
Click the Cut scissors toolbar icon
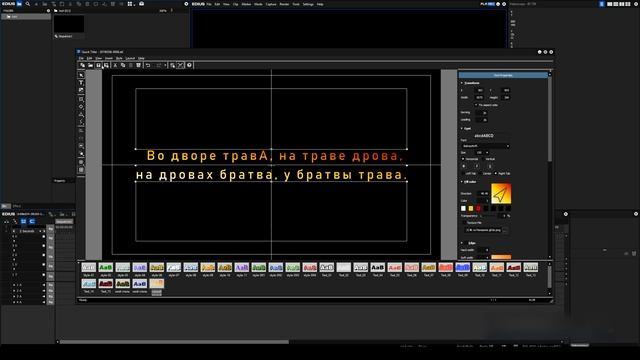pos(115,65)
